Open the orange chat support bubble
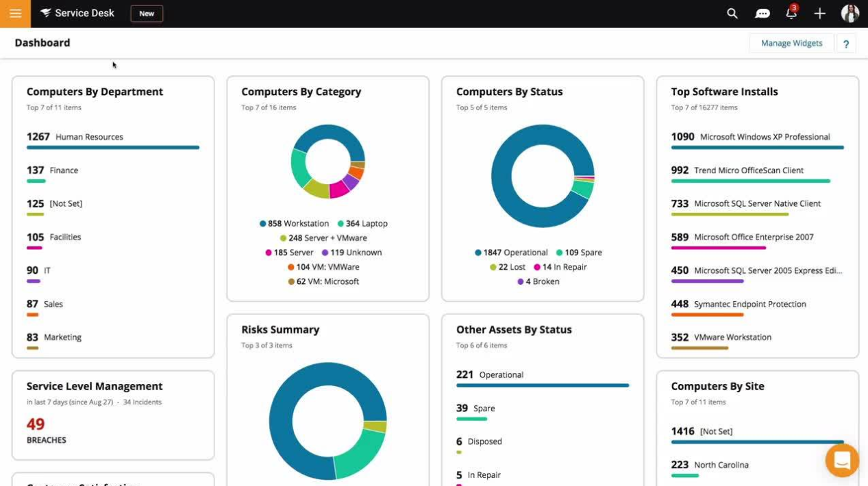 click(842, 460)
